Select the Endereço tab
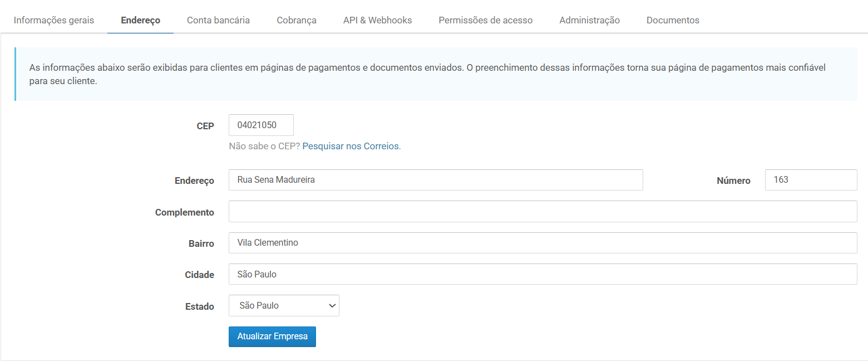 tap(140, 20)
